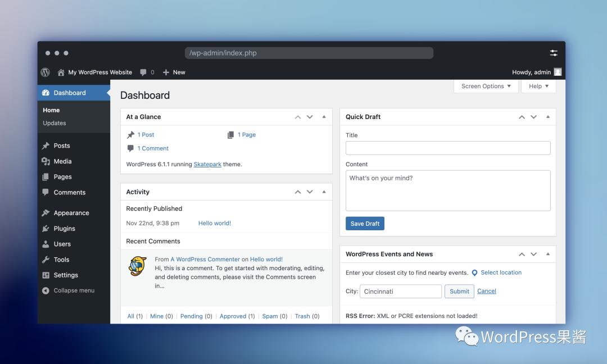The image size is (607, 364).
Task: Click the Plugins plug icon
Action: tap(46, 229)
